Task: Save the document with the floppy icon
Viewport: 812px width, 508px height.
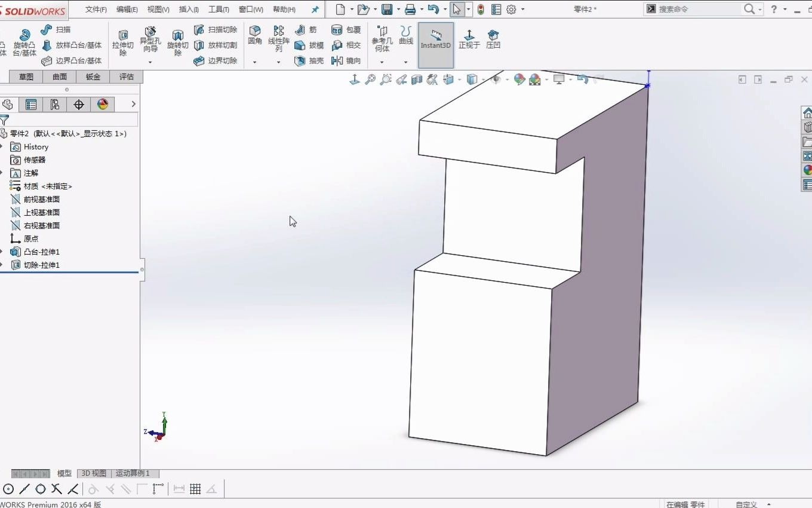Action: [387, 9]
